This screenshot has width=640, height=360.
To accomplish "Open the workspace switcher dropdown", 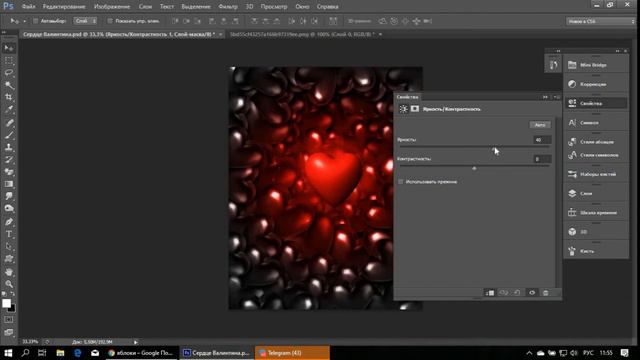I will pyautogui.click(x=600, y=21).
